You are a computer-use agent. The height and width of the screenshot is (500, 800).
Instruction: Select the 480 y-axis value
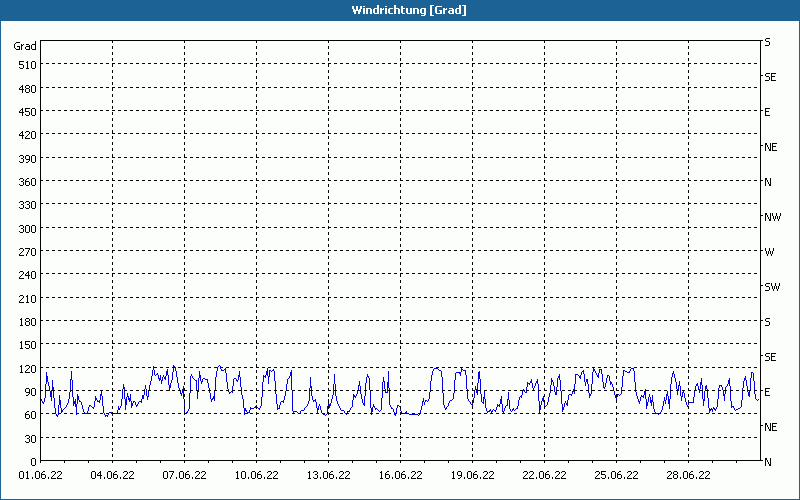coord(27,89)
